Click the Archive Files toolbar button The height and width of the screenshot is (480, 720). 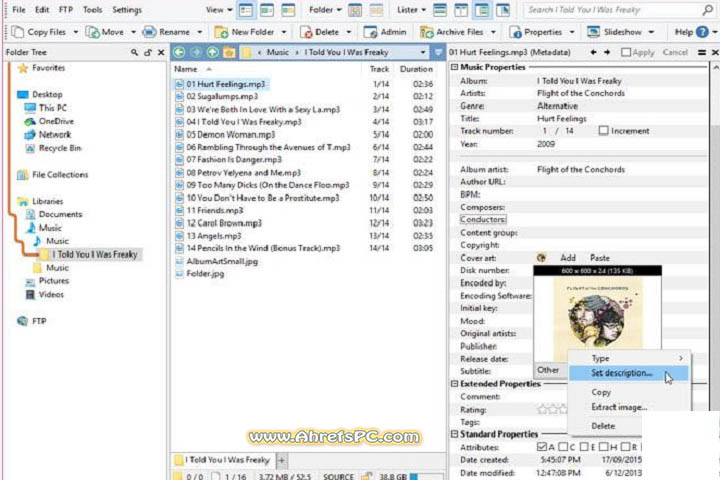pyautogui.click(x=452, y=32)
